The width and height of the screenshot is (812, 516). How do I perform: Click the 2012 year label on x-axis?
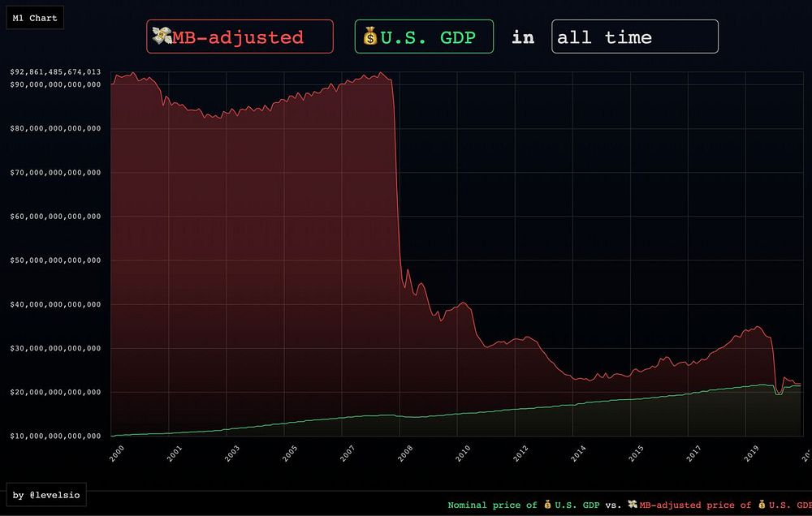[521, 454]
